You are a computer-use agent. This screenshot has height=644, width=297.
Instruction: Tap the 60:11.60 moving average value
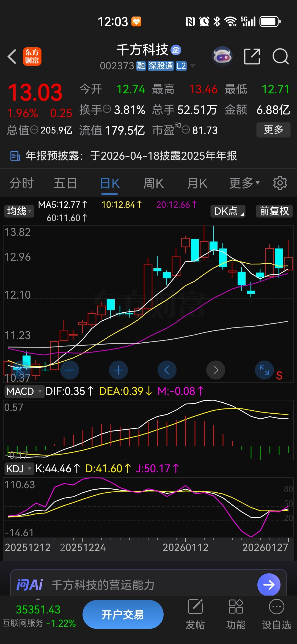coord(67,218)
